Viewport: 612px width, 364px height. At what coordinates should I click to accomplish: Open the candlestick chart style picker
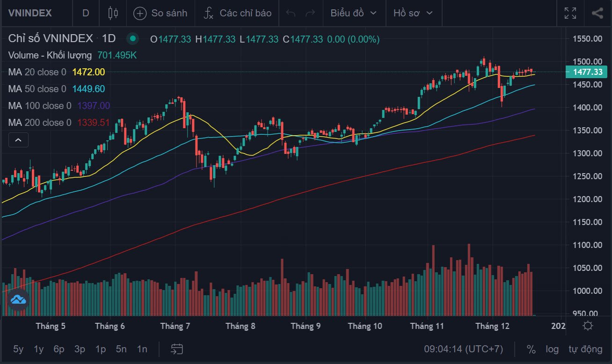(113, 13)
